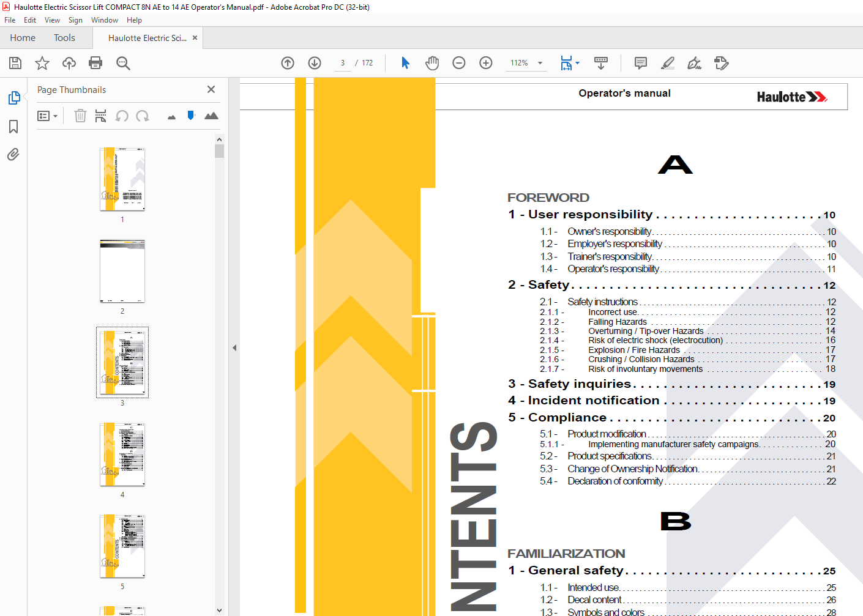The height and width of the screenshot is (616, 863).
Task: Close the Page Thumbnails panel
Action: click(211, 89)
